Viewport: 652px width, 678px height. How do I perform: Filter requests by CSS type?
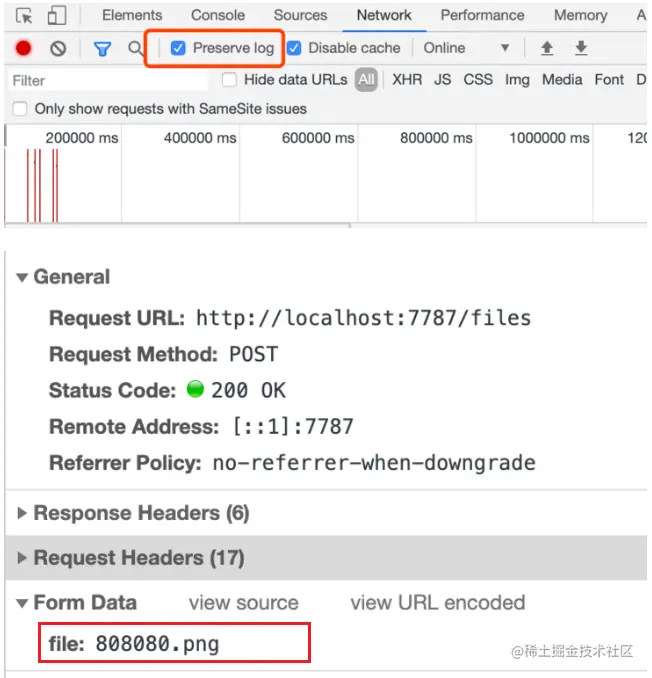[x=478, y=80]
